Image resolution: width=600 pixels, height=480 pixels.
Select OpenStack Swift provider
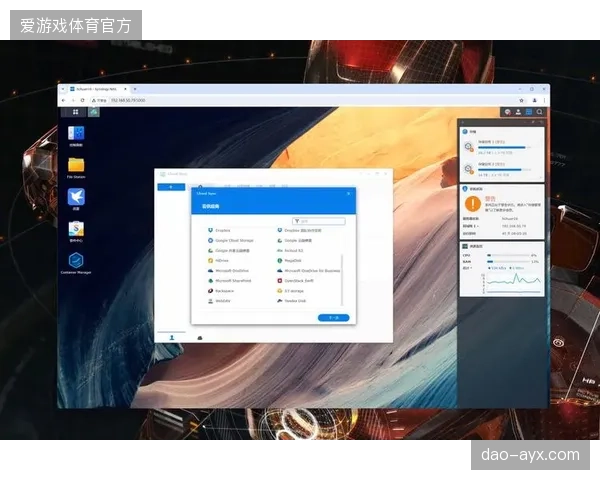click(295, 281)
